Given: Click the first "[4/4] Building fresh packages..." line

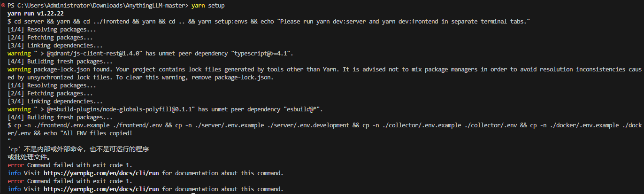Looking at the screenshot, I should [x=60, y=61].
